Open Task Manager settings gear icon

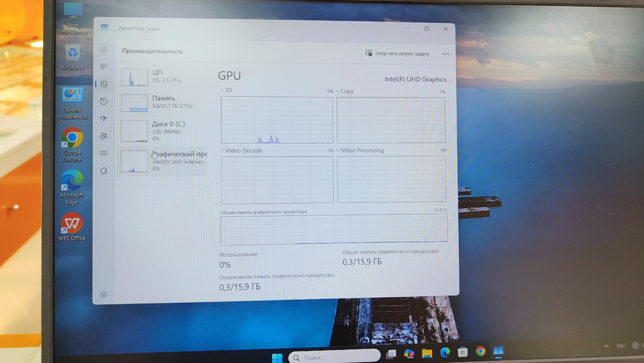coord(104,295)
